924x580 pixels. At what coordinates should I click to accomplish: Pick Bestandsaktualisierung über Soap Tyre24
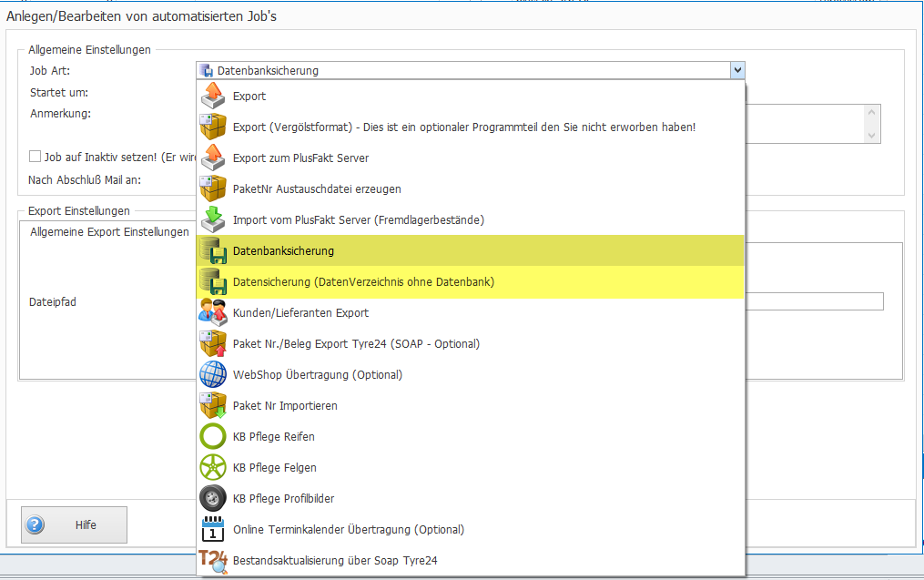(471, 560)
